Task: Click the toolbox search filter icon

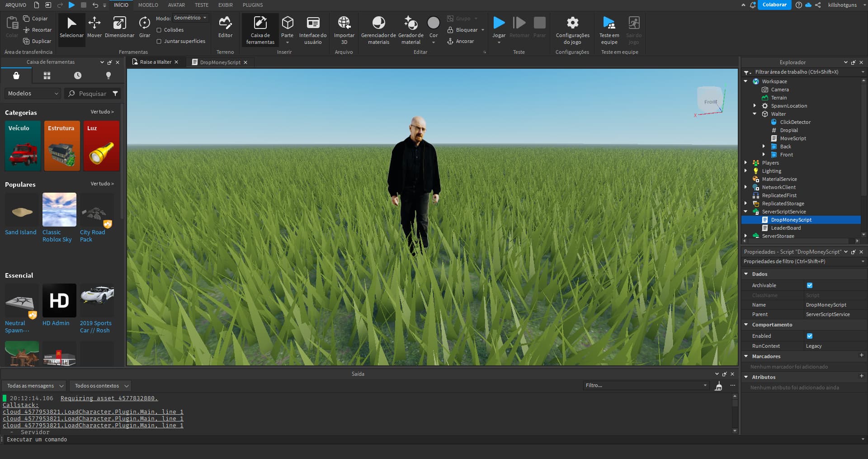Action: tap(115, 94)
